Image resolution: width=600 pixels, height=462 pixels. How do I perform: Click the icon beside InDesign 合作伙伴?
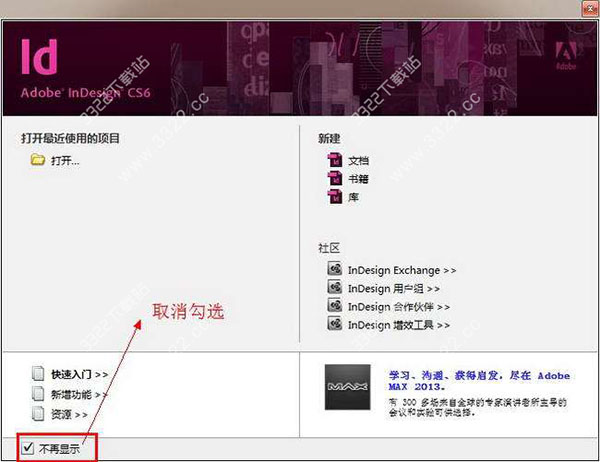(334, 305)
